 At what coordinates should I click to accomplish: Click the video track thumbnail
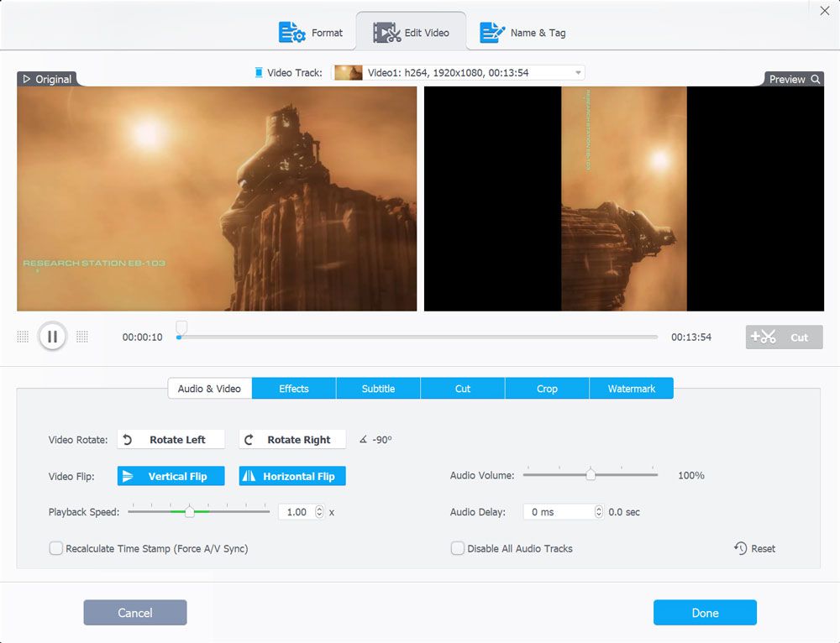point(349,72)
